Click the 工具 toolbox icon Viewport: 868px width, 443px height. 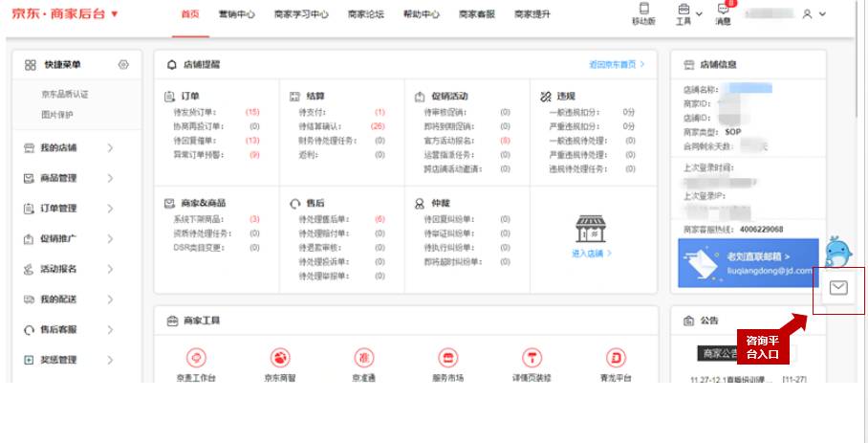click(684, 10)
